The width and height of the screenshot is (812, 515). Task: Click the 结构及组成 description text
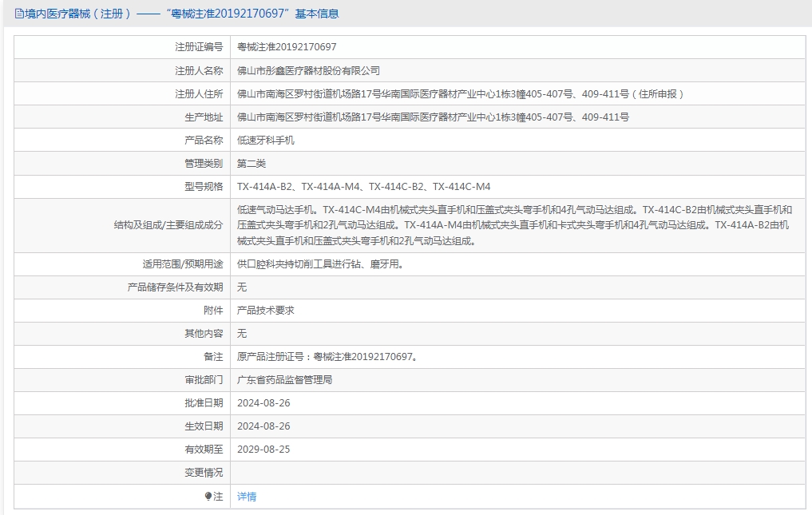[x=514, y=225]
